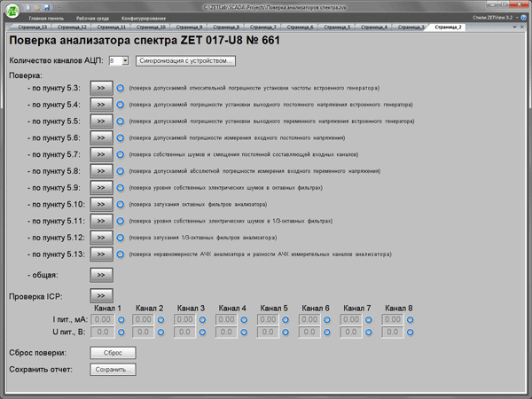The width and height of the screenshot is (532, 399).
Task: Open the Количество каналов АЦП combo box
Action: [x=119, y=60]
